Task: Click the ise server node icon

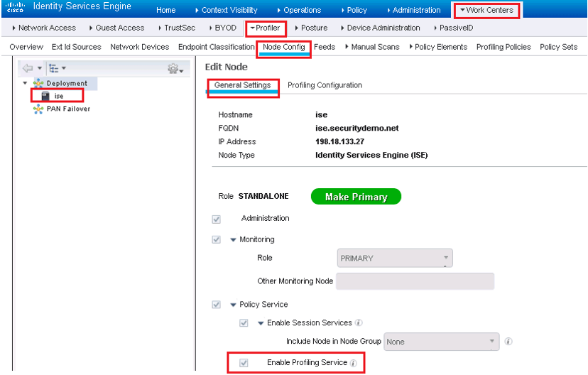Action: (x=45, y=97)
